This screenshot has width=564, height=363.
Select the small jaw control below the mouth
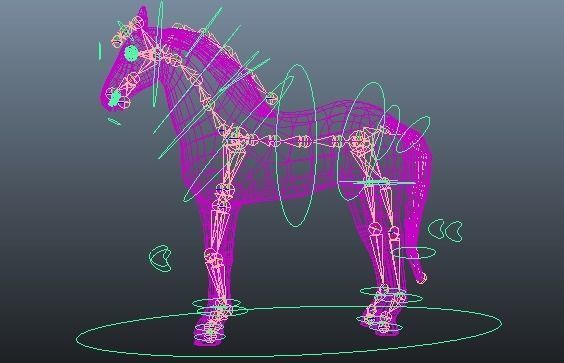coord(114,122)
